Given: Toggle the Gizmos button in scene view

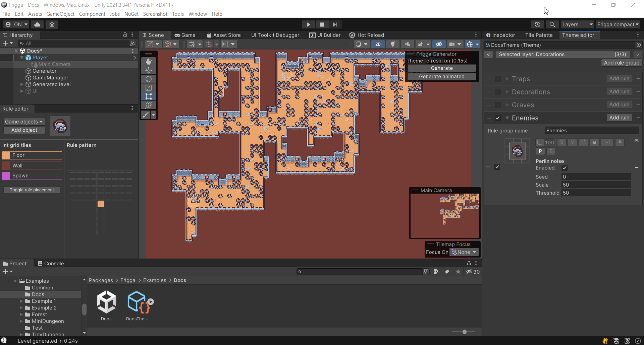Looking at the screenshot, I should coord(470,44).
